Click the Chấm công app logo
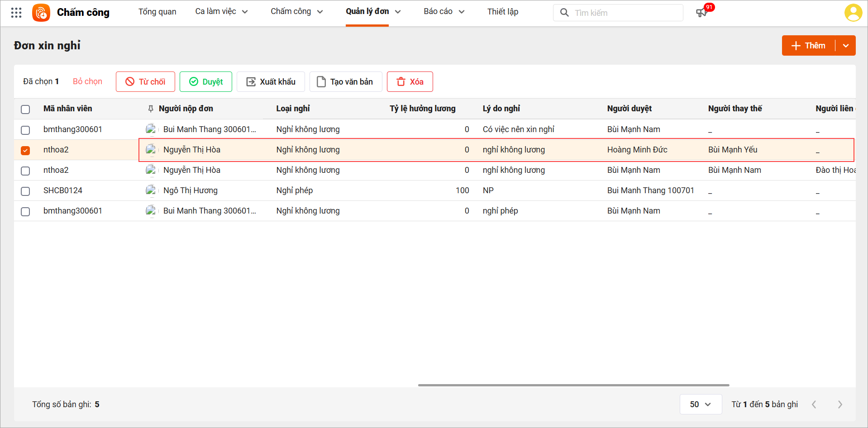The image size is (868, 428). [41, 13]
